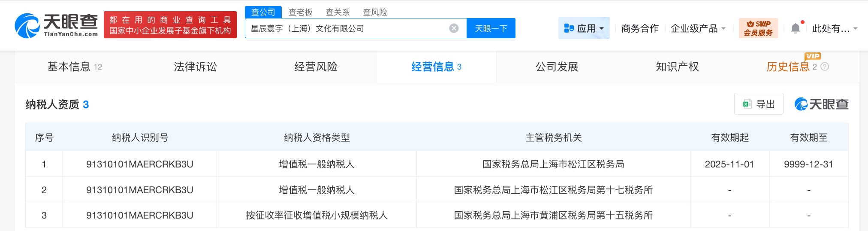
Task: Open the notification bell
Action: (795, 28)
